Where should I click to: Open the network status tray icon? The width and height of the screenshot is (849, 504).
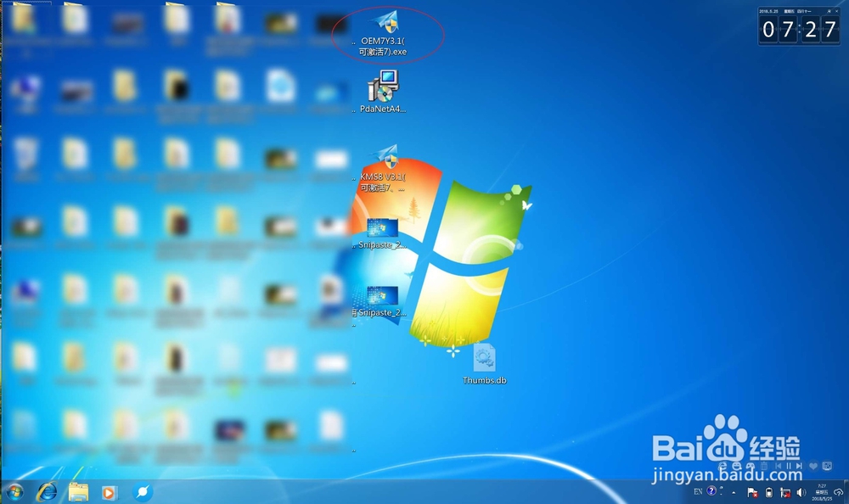[785, 493]
